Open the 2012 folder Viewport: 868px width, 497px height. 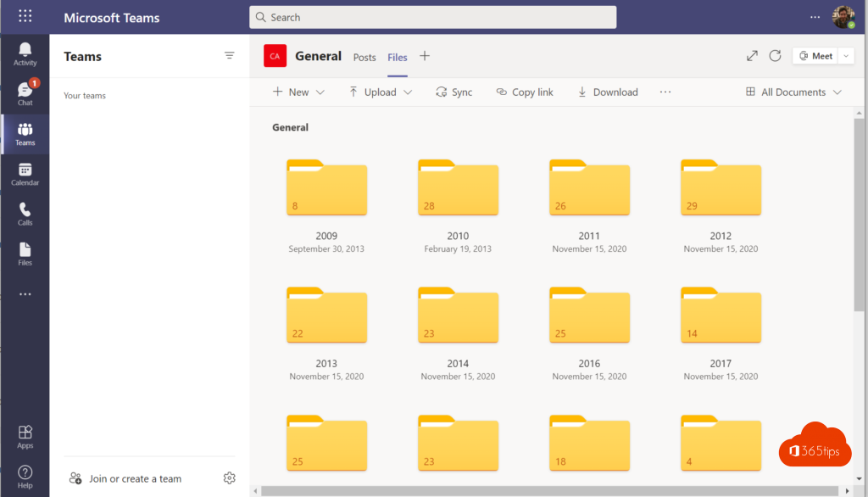(x=721, y=187)
